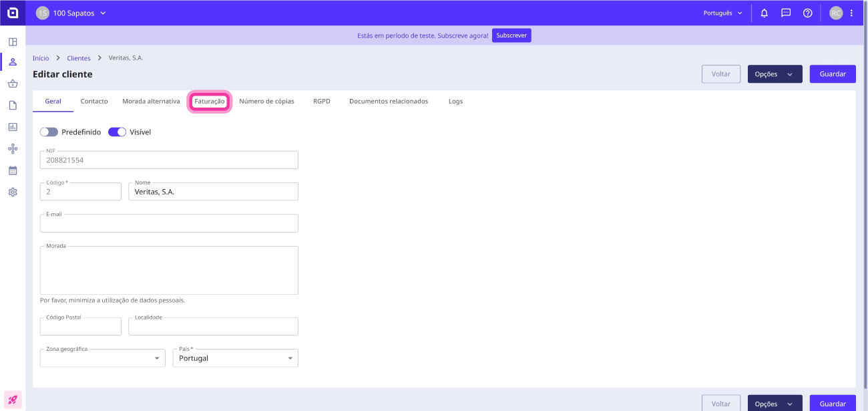Open the Português language selector
868x411 pixels.
722,13
